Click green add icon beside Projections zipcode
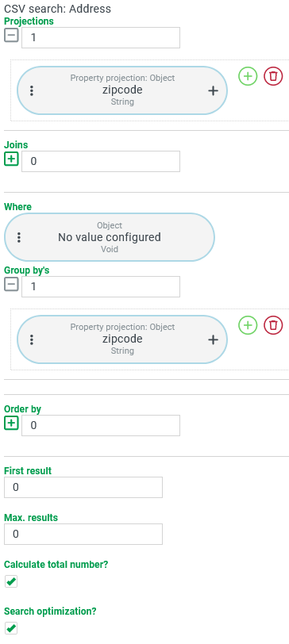The height and width of the screenshot is (644, 289). tap(248, 76)
